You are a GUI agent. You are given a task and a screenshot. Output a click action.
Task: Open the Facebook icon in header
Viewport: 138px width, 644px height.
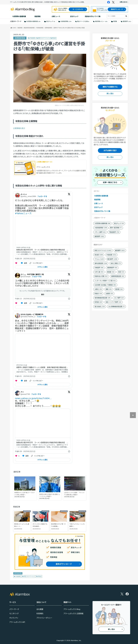108,2
